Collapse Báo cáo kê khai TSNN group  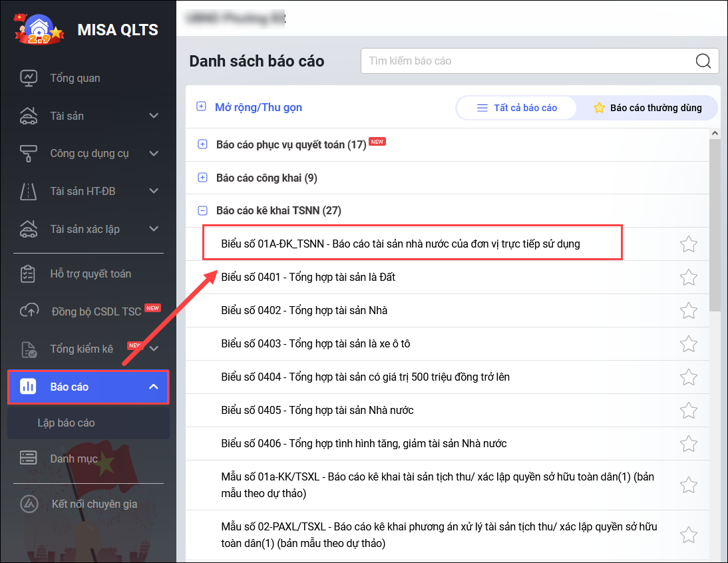(202, 211)
